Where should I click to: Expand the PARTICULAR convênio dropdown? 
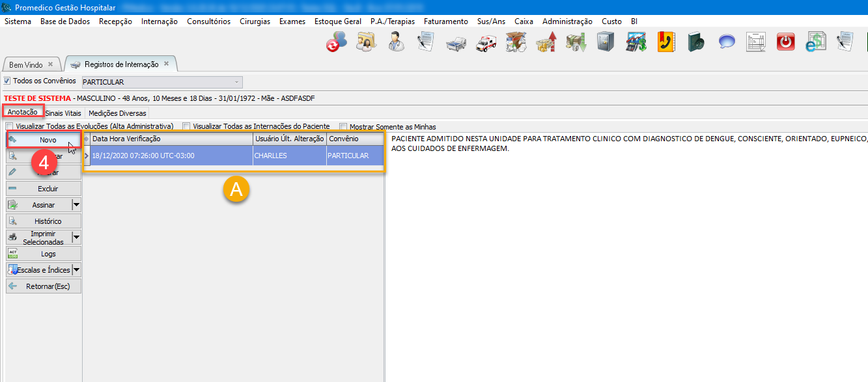[236, 82]
